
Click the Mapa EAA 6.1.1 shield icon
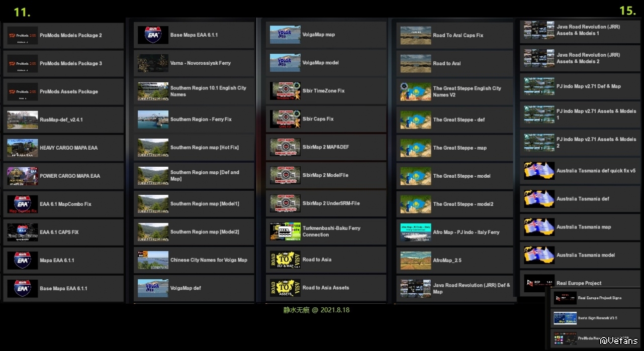coord(23,261)
